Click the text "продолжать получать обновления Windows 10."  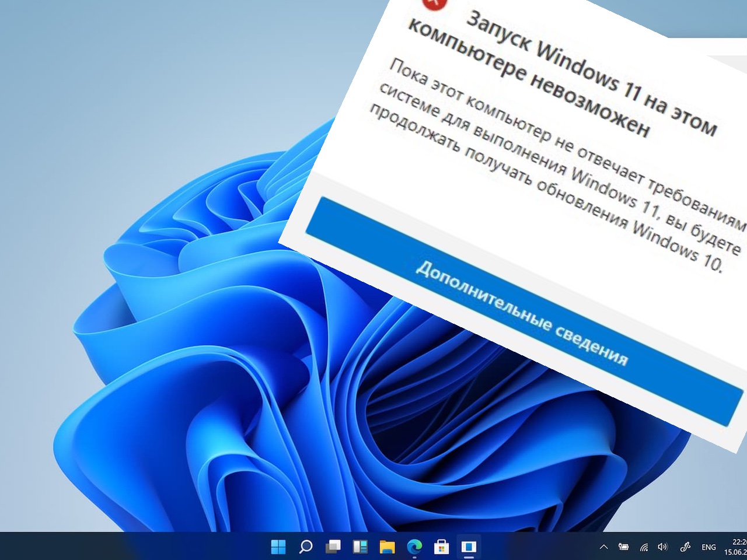click(x=547, y=188)
